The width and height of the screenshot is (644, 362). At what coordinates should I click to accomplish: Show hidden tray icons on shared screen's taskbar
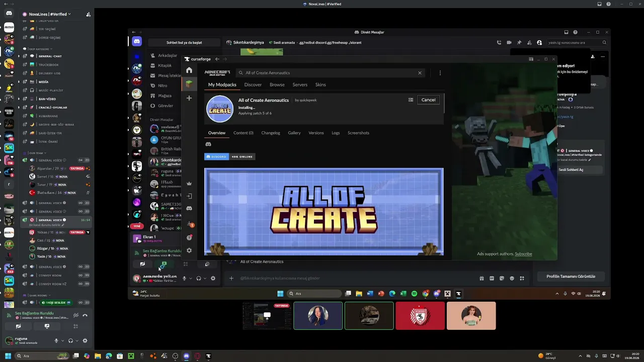point(557,294)
